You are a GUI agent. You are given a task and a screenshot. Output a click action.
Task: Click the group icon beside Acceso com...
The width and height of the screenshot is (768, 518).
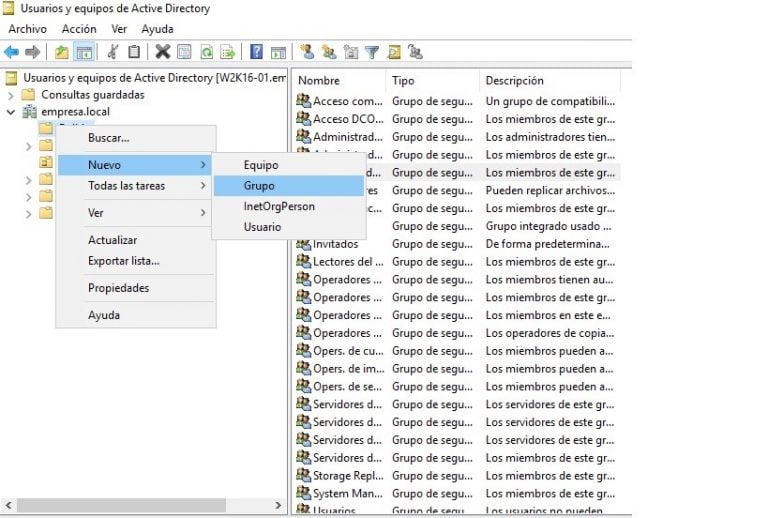coord(303,100)
